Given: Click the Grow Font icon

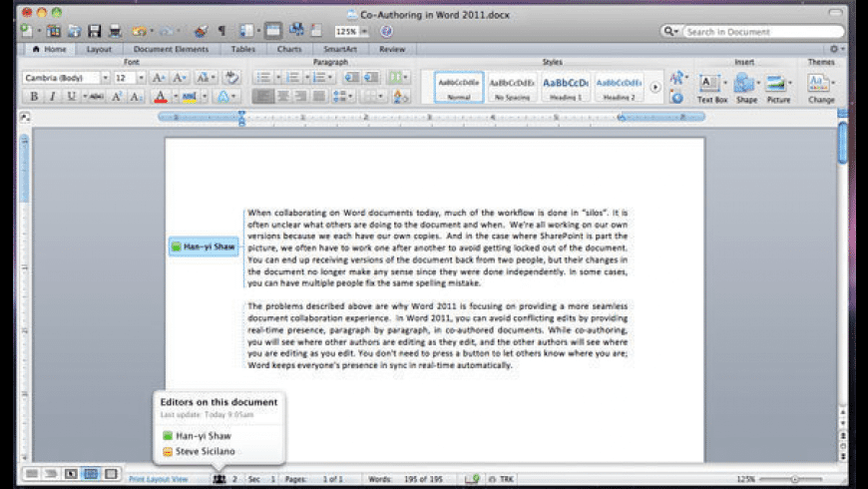Looking at the screenshot, I should point(159,78).
